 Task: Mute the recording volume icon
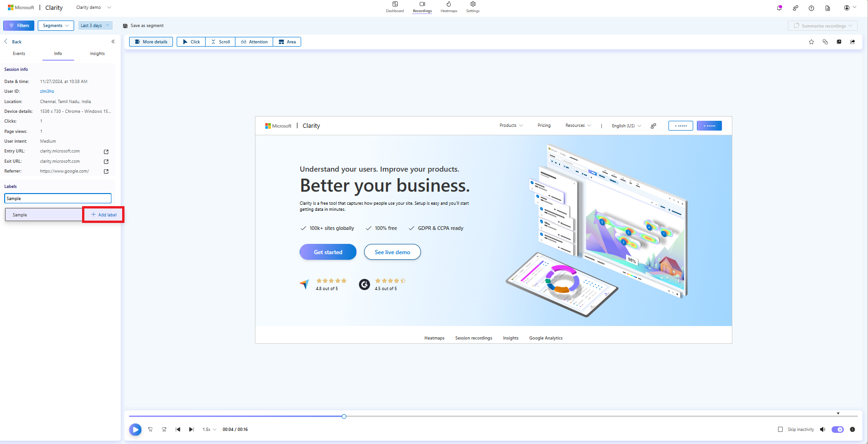pyautogui.click(x=823, y=430)
